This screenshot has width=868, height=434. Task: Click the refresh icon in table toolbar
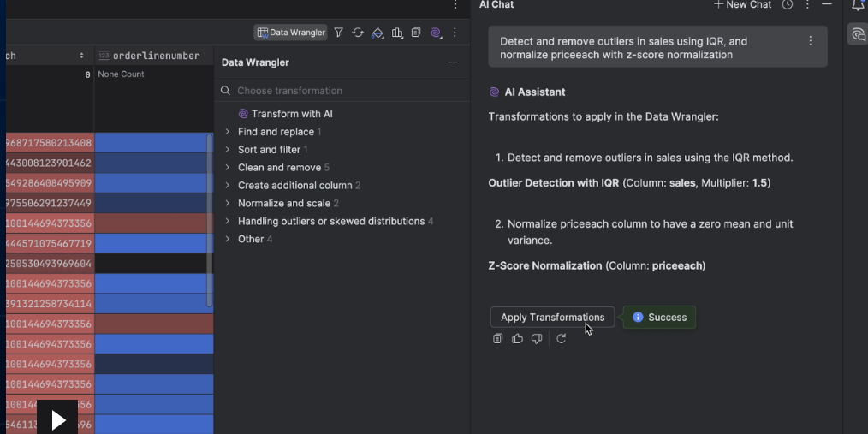(x=358, y=33)
